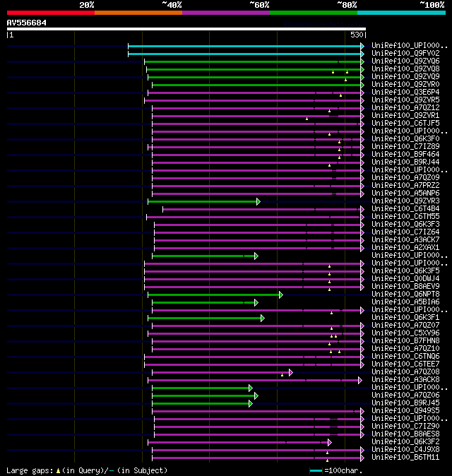The image size is (452, 476).
Task: Select the UniRef100_B6TM11 label
Action: click(405, 458)
